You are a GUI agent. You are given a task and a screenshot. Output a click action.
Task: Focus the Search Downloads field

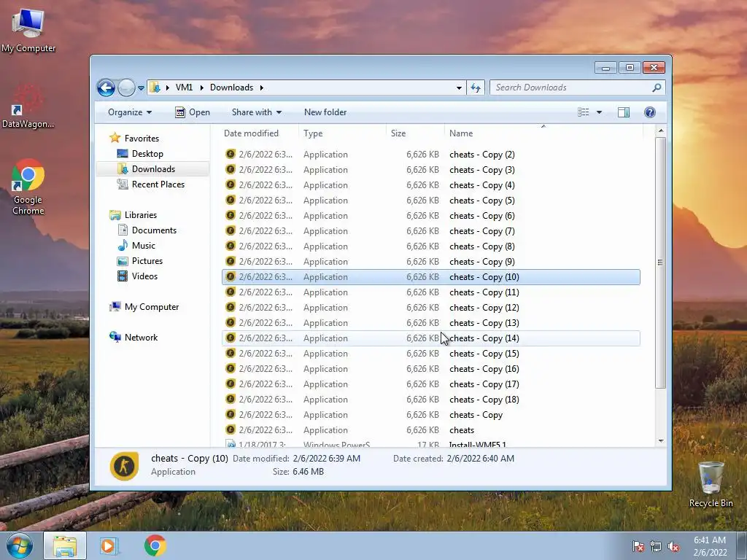point(577,87)
